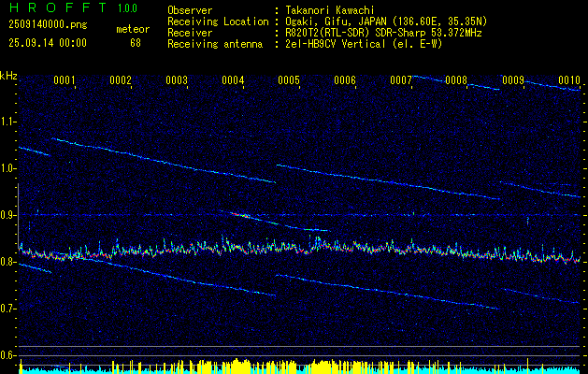Click the meteor count value 68
This screenshot has height=374, width=588.
(x=136, y=43)
